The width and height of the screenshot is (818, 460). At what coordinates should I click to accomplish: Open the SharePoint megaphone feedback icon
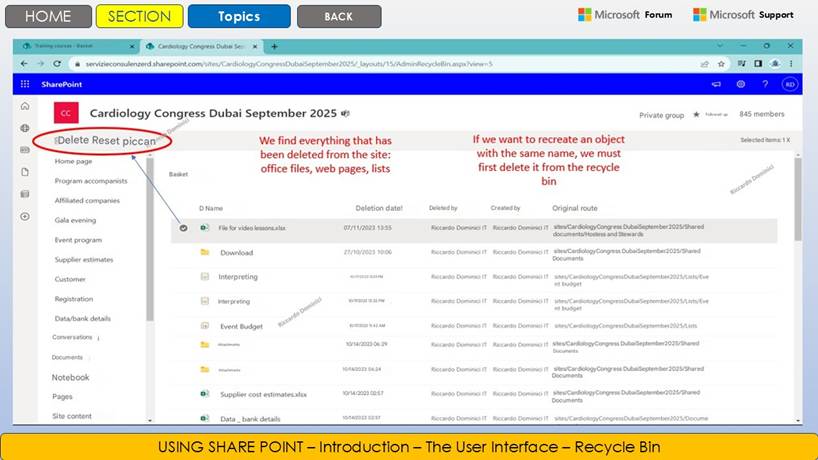716,84
